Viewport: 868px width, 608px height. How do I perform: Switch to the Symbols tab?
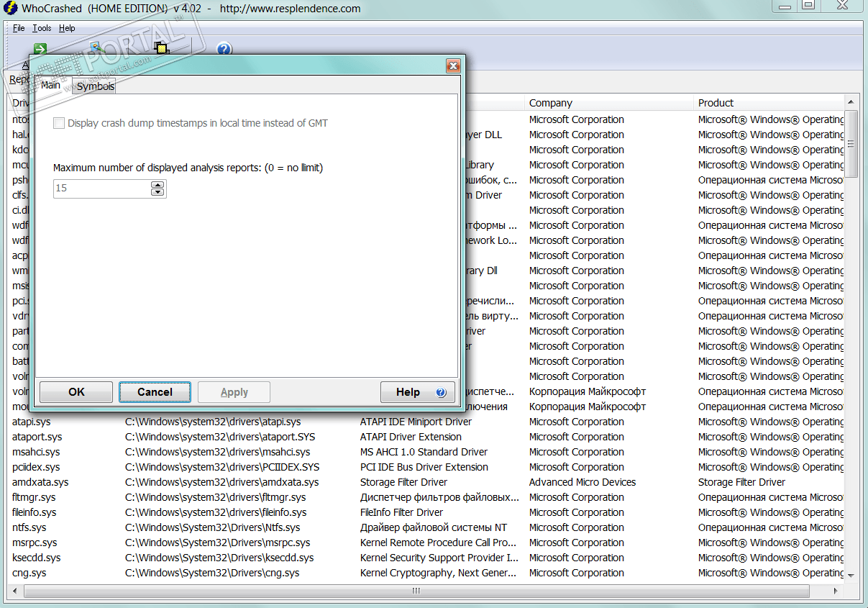click(x=96, y=86)
